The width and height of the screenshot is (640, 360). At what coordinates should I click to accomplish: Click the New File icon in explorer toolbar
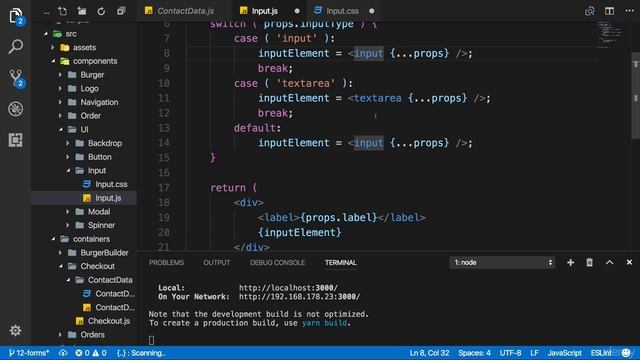click(x=62, y=11)
